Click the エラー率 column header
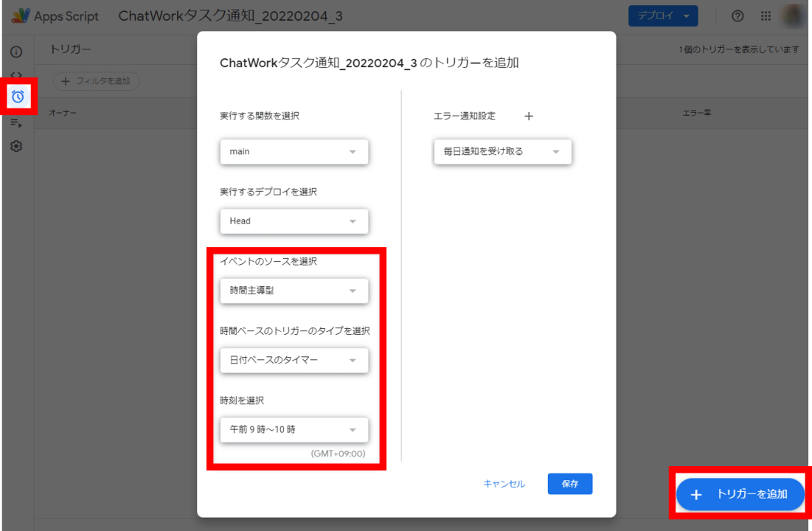The width and height of the screenshot is (812, 531). [696, 113]
